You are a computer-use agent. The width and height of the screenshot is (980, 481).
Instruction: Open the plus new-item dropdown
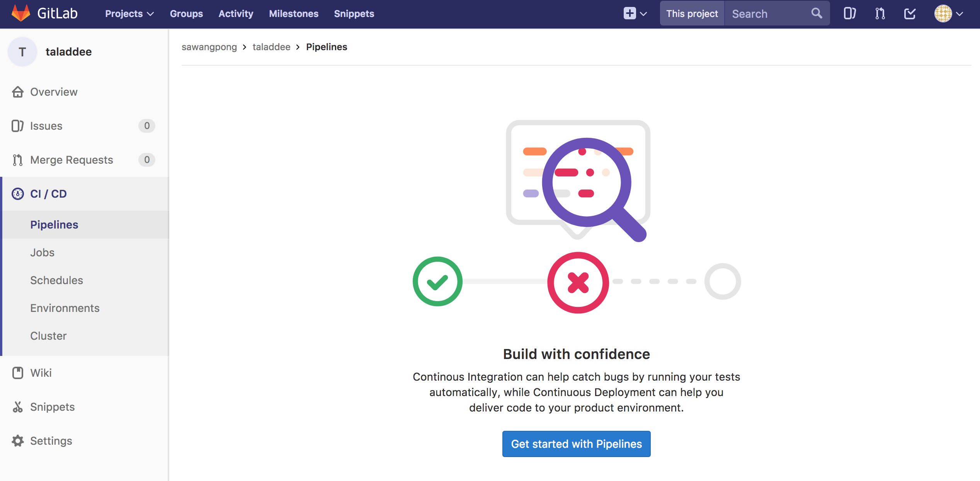pyautogui.click(x=635, y=14)
